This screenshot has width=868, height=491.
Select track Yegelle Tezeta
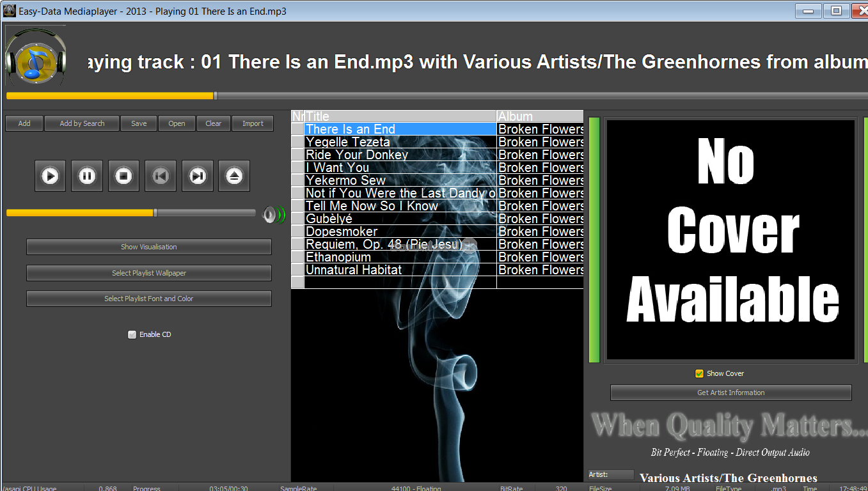tap(400, 142)
